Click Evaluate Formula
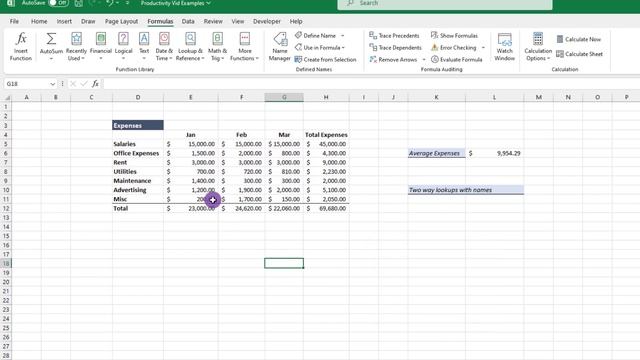The image size is (640, 360). pyautogui.click(x=457, y=60)
